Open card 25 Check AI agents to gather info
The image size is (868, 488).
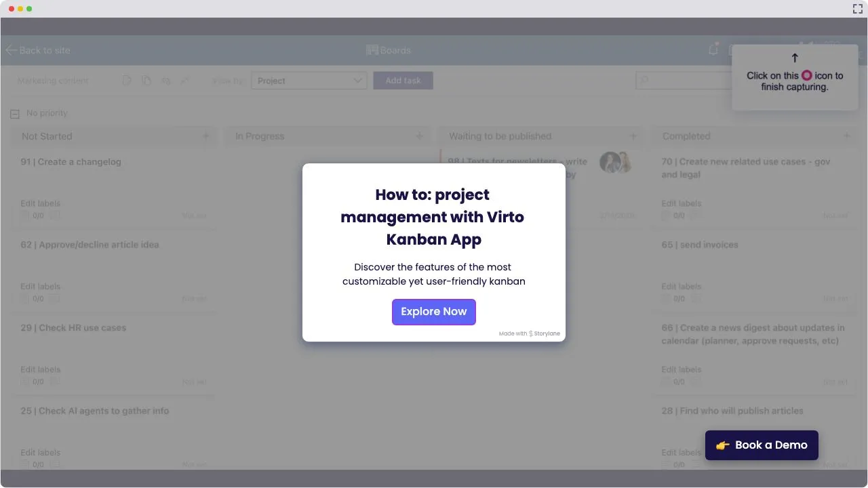tap(95, 411)
